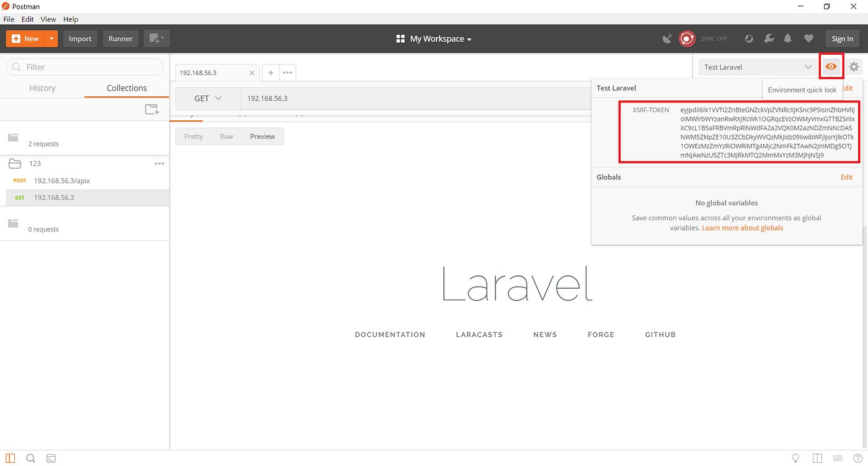Click the Import button

(80, 38)
